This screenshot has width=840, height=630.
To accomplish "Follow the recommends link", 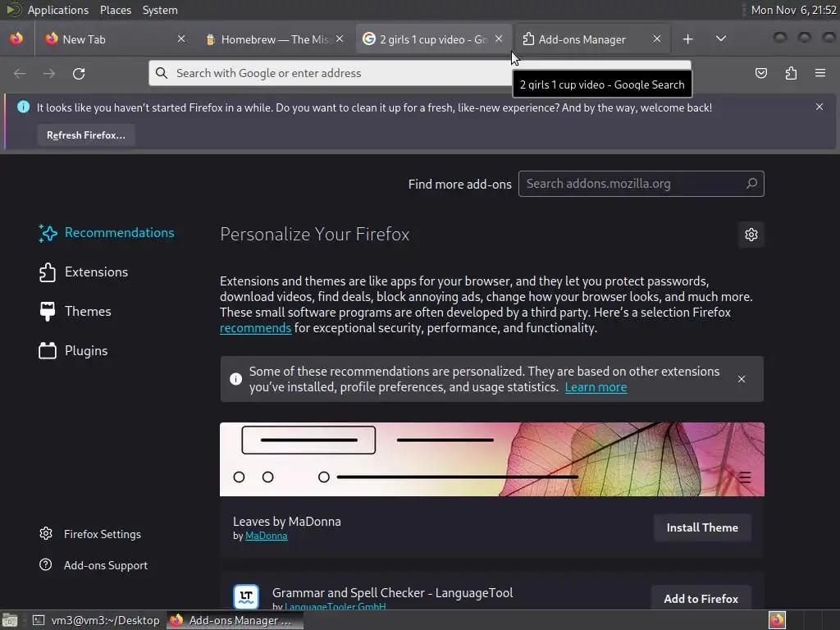I will [x=256, y=328].
